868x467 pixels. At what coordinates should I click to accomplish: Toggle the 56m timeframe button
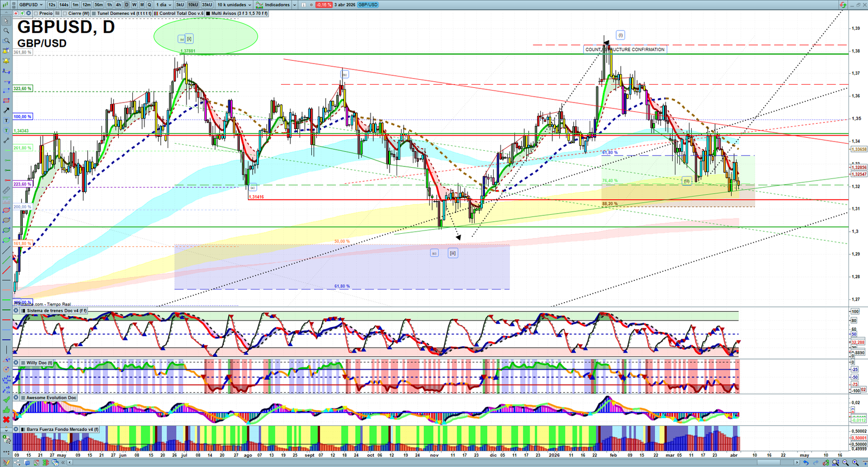[x=99, y=4]
